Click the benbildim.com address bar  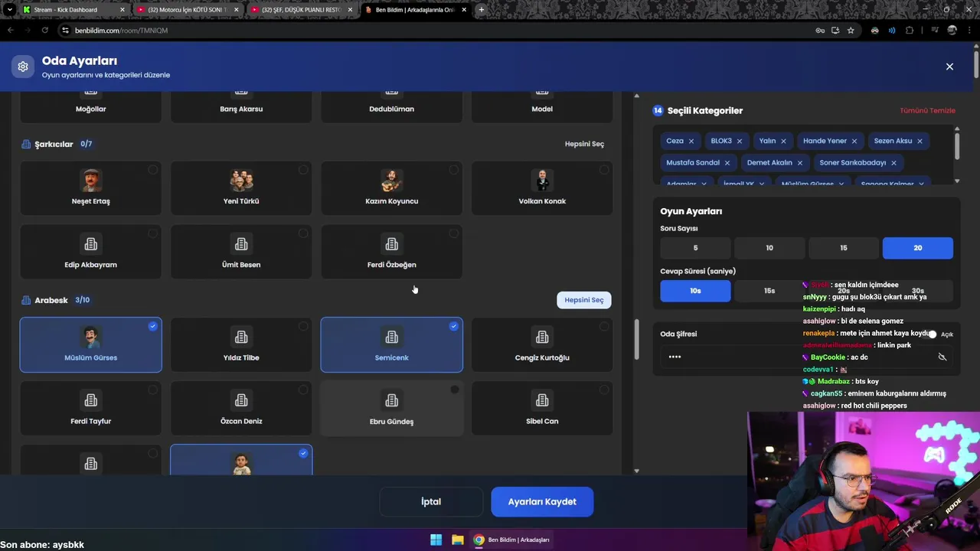tap(436, 30)
